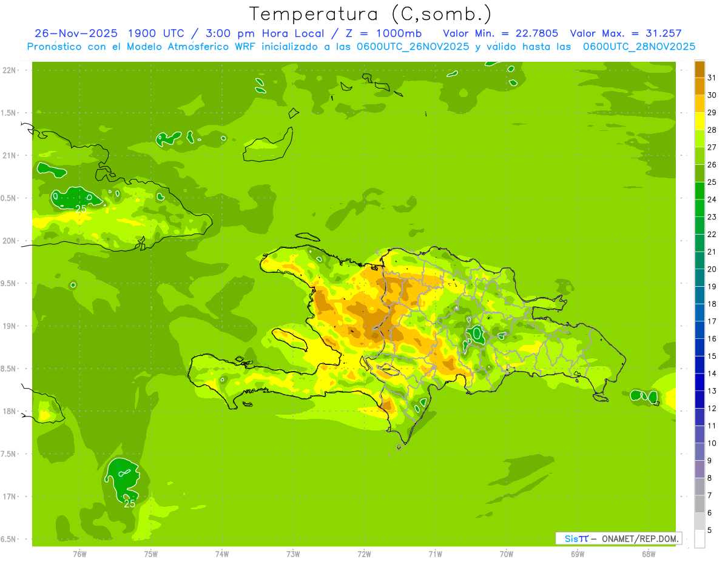Screen dimensions: 728x562
Task: Click the dark blue swatch between 12 and 13
Action: coord(699,400)
